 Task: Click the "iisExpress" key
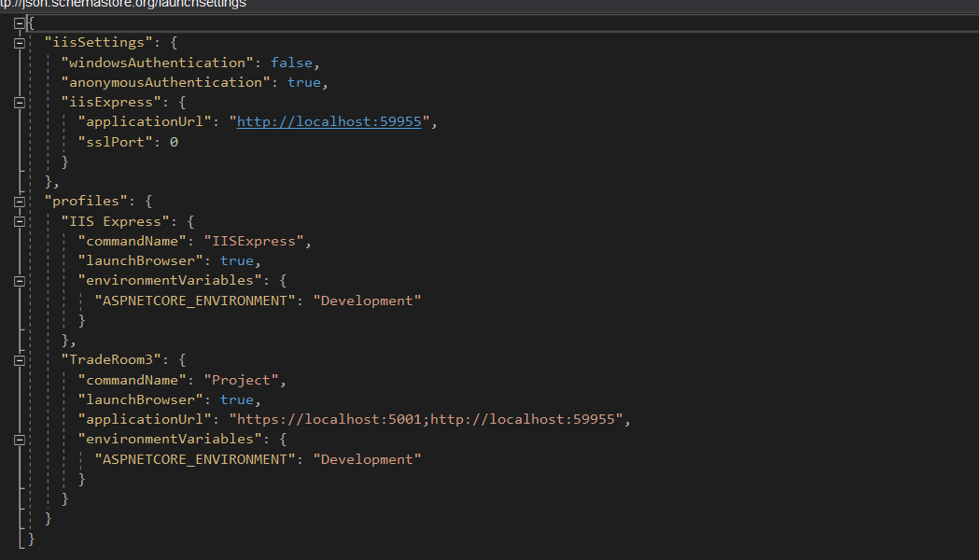click(110, 102)
